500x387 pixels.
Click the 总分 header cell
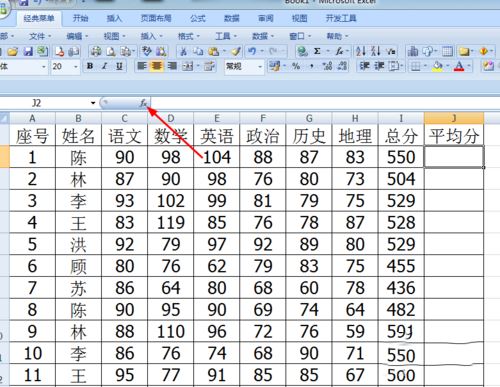coord(401,135)
